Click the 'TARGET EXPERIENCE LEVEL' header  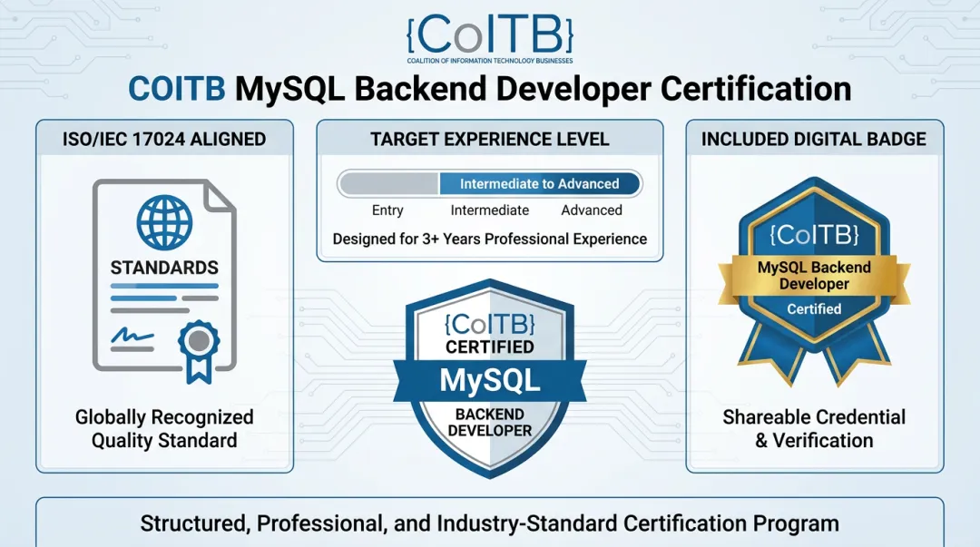click(489, 139)
